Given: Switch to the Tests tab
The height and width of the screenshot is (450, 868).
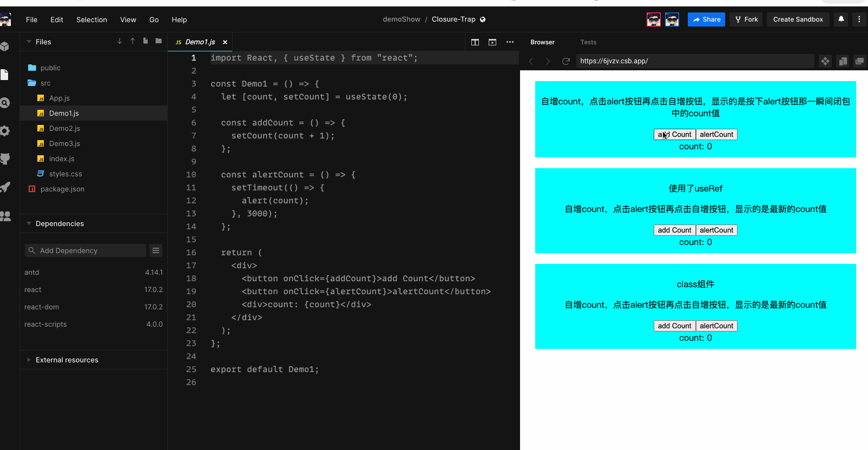Looking at the screenshot, I should coord(588,42).
